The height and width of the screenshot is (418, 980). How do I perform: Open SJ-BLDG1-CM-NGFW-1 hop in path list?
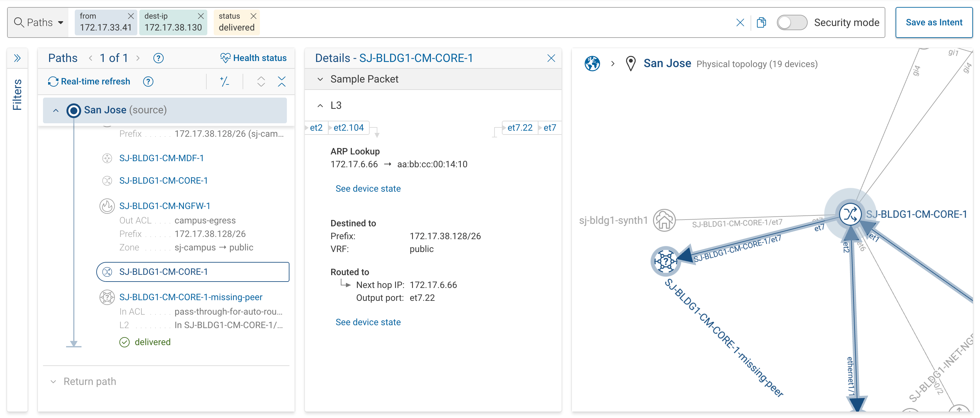coord(164,206)
